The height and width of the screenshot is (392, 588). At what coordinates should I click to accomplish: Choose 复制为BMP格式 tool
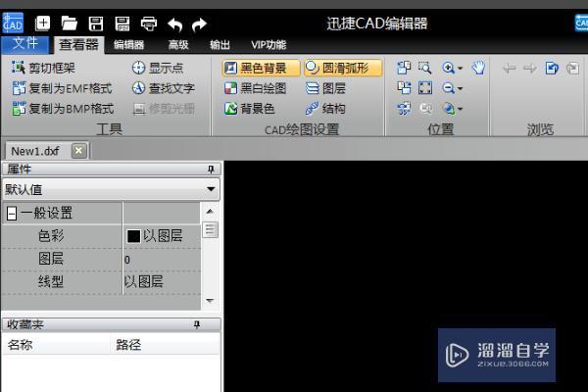(x=63, y=109)
